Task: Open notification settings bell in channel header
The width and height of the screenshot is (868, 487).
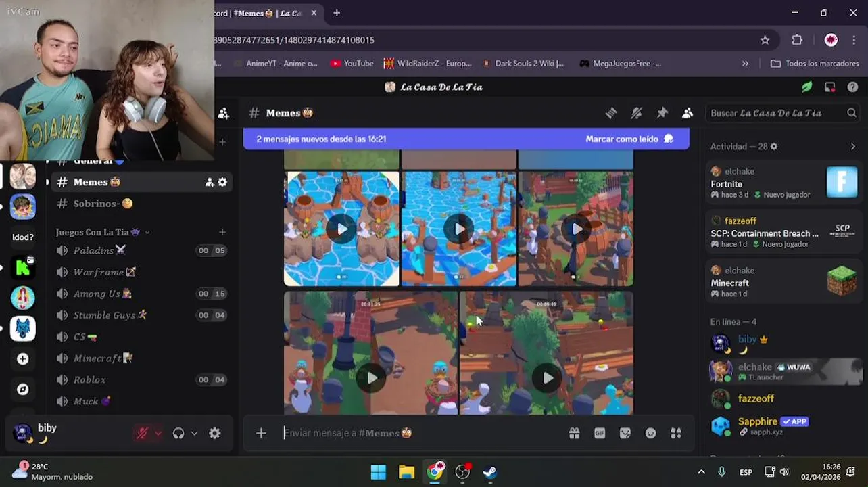Action: [636, 113]
